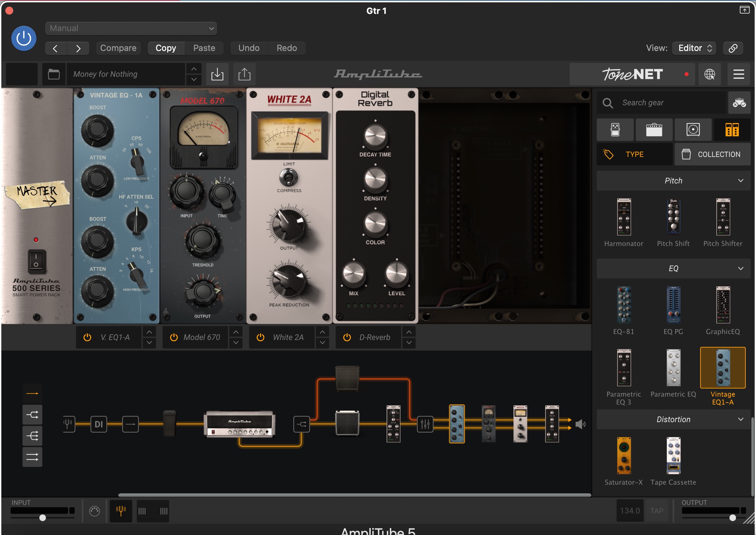Viewport: 756px width, 535px height.
Task: Click the Copy button
Action: coord(166,48)
